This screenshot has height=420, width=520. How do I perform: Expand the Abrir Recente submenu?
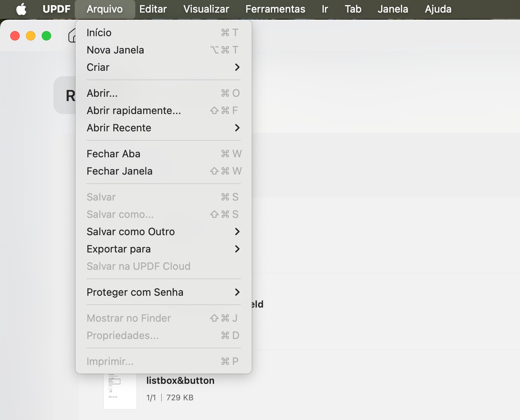coord(164,128)
